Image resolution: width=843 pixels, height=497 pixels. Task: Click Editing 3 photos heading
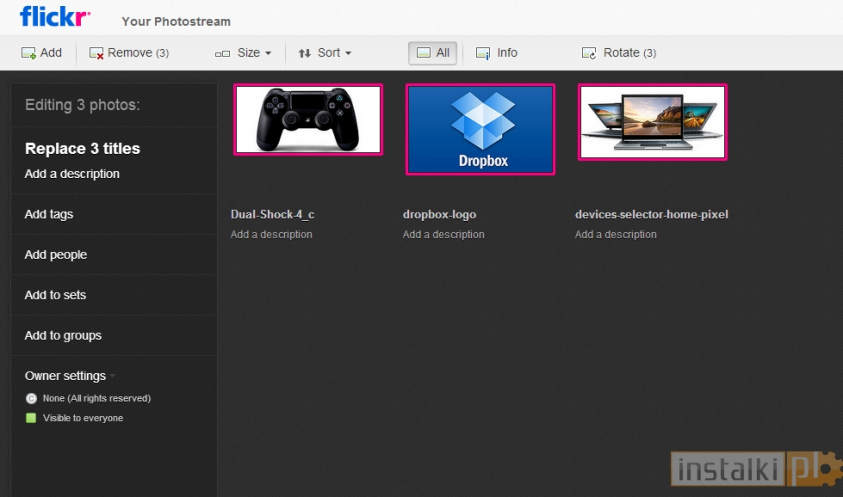click(82, 105)
